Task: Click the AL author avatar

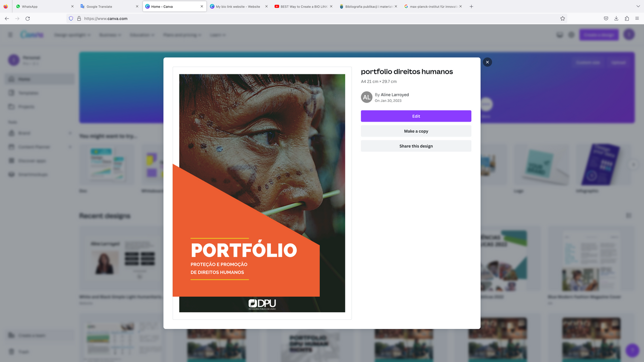Action: 367,97
